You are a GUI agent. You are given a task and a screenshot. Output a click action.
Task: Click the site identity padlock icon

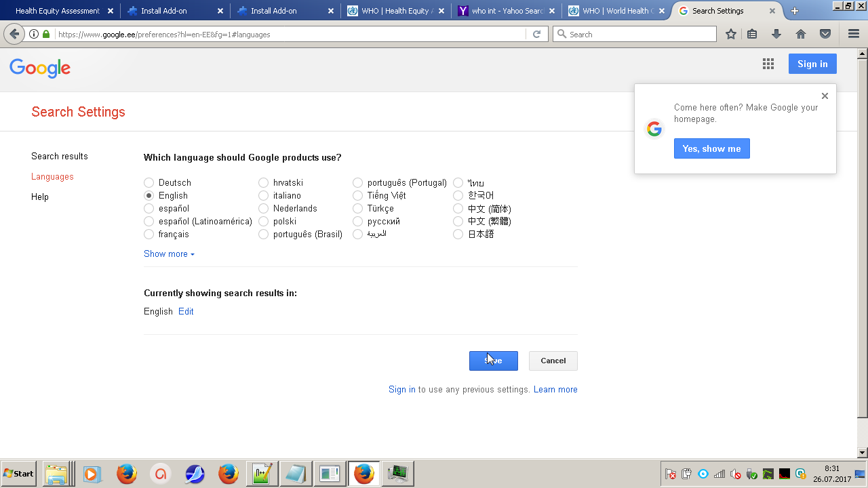[x=46, y=34]
